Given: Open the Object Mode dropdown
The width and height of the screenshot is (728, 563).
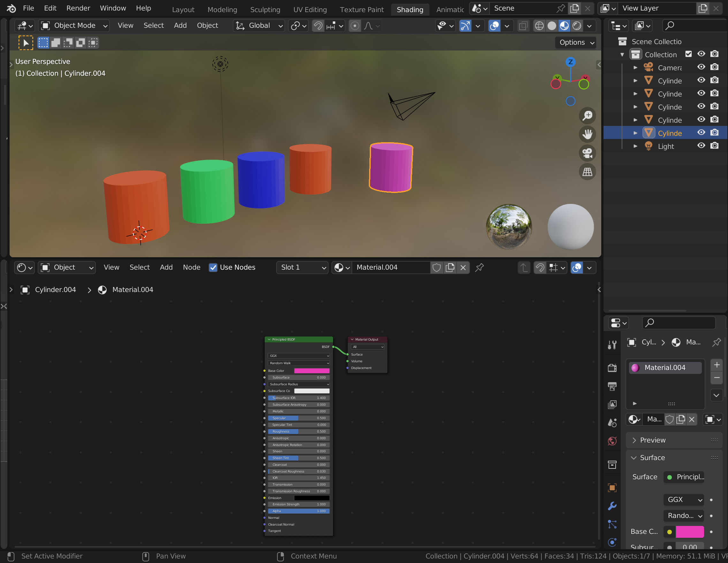Looking at the screenshot, I should tap(74, 26).
